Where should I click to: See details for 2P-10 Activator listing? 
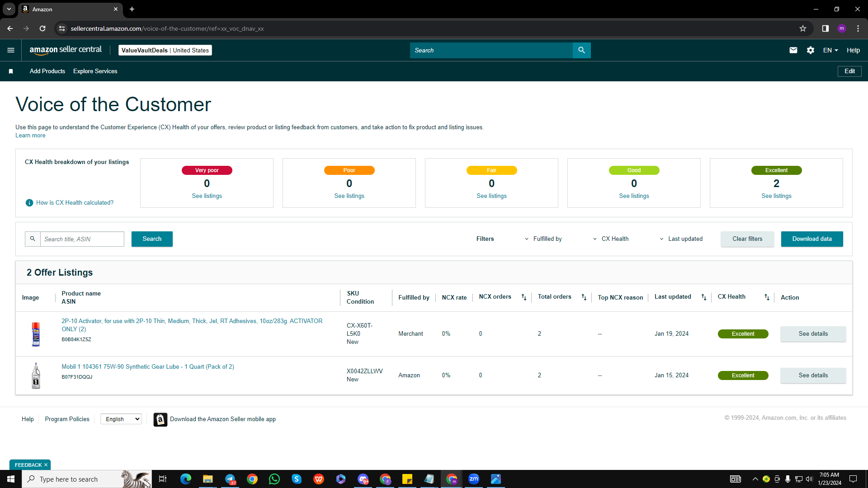[813, 334]
